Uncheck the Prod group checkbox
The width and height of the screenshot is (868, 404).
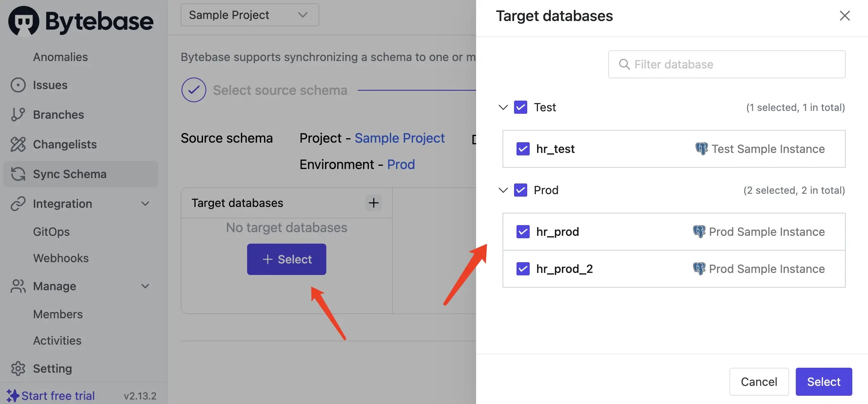pyautogui.click(x=520, y=190)
